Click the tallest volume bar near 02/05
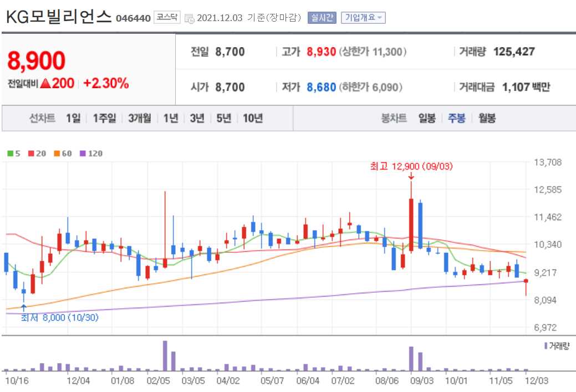Viewport: 576px width, 392px height. pos(165,356)
